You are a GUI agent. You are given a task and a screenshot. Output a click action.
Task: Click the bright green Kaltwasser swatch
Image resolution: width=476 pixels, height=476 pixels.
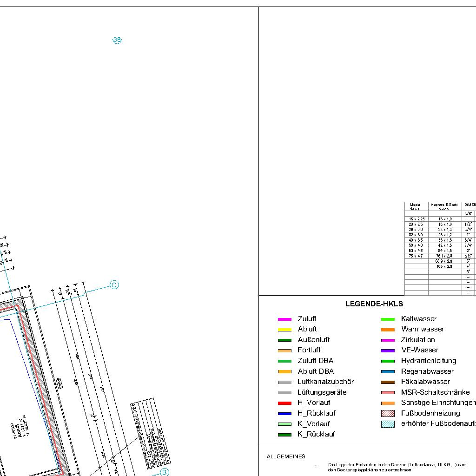[388, 319]
